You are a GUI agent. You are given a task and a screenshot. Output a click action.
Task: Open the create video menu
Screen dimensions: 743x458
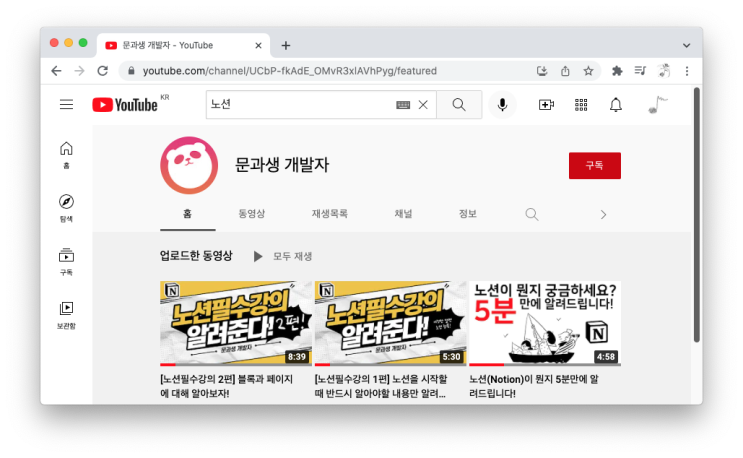(x=546, y=105)
